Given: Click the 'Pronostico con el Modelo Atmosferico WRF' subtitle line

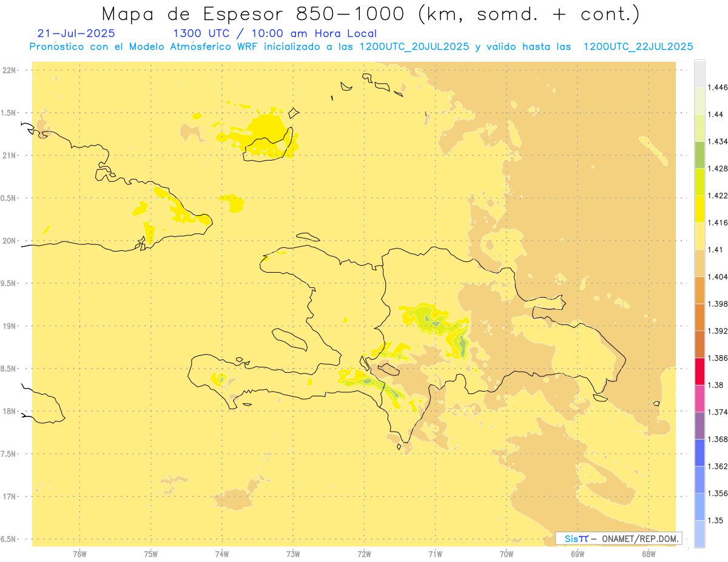Looking at the screenshot, I should click(361, 47).
